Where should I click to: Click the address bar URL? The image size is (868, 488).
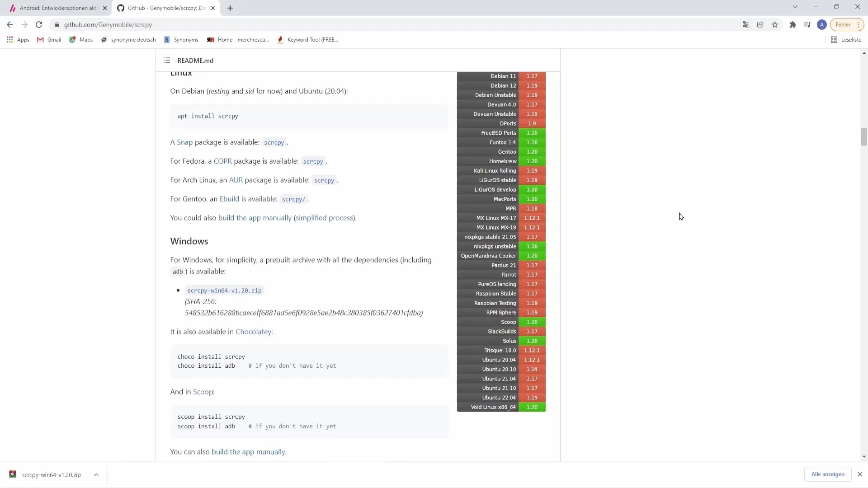click(x=108, y=25)
